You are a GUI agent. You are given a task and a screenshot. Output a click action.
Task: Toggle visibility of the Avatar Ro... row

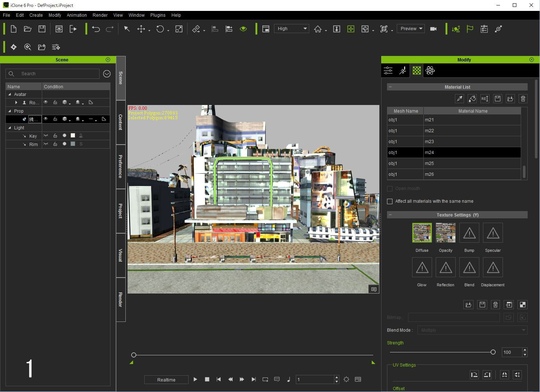point(46,102)
